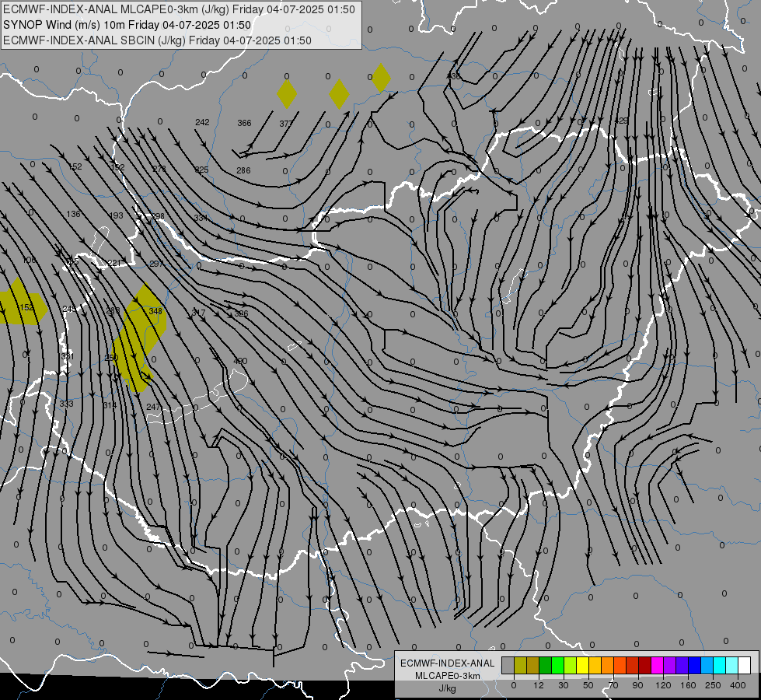The image size is (761, 700).
Task: Select the pure blue legend swatch
Action: tap(695, 665)
